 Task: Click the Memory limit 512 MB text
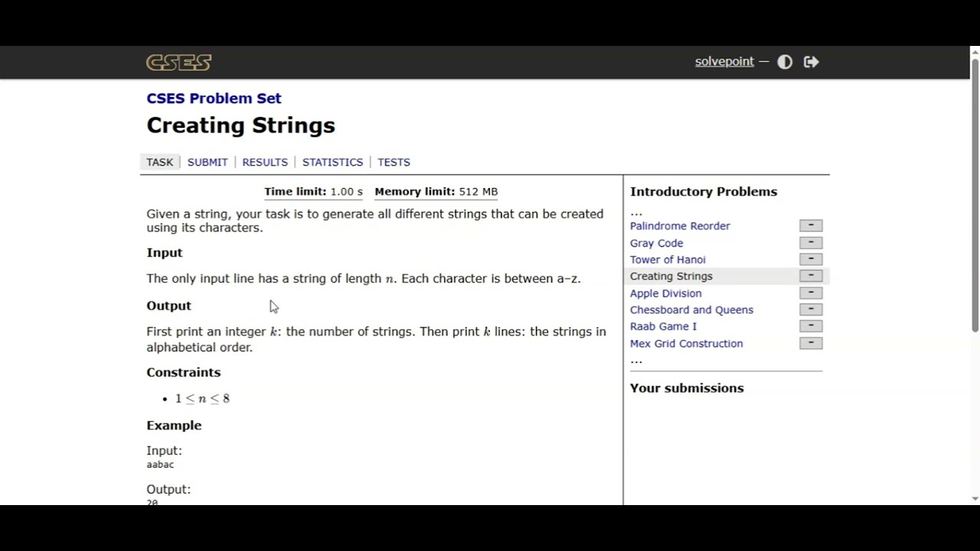(x=436, y=191)
